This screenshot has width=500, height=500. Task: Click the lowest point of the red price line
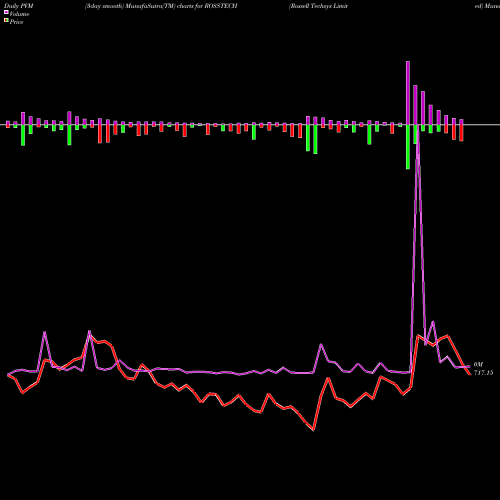click(313, 430)
